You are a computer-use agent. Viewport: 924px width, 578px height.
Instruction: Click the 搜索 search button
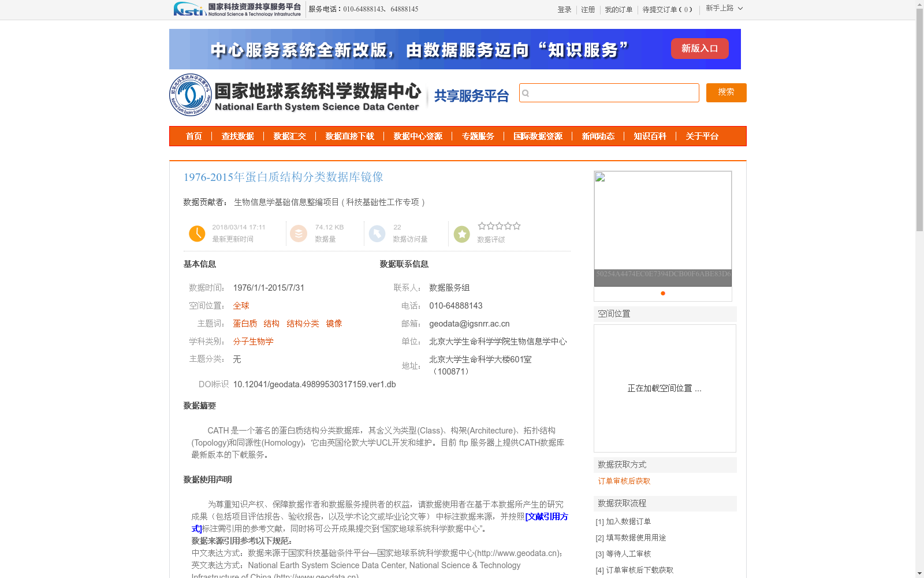coord(726,92)
